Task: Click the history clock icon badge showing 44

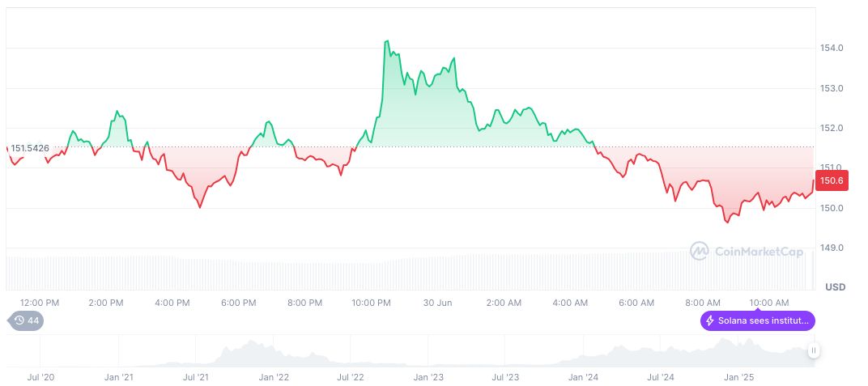Action: coord(25,320)
